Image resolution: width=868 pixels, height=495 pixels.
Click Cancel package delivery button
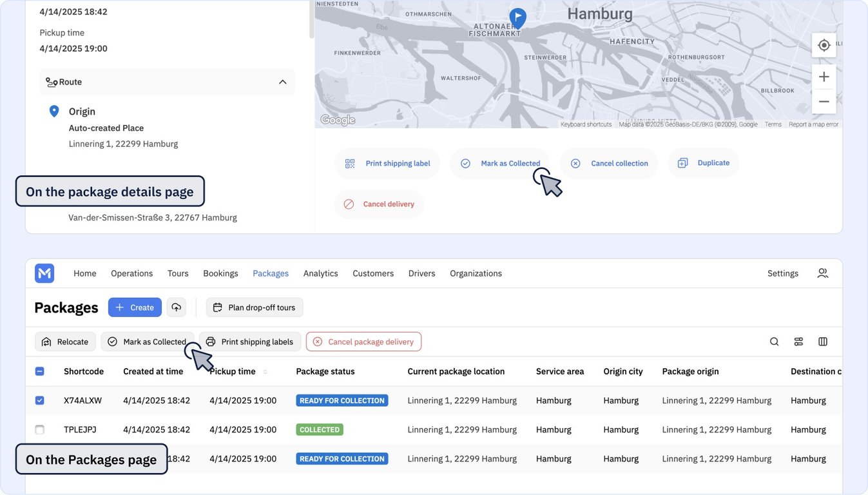tap(363, 342)
